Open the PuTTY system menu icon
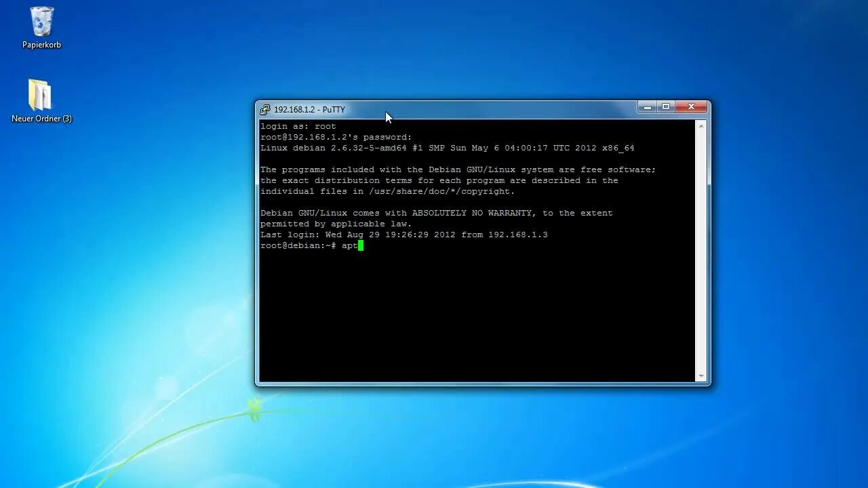Viewport: 868px width, 488px height. click(x=265, y=109)
